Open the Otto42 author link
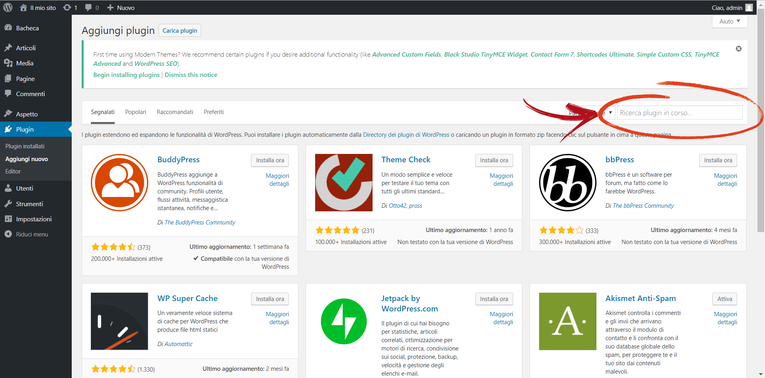765x378 pixels. click(398, 206)
